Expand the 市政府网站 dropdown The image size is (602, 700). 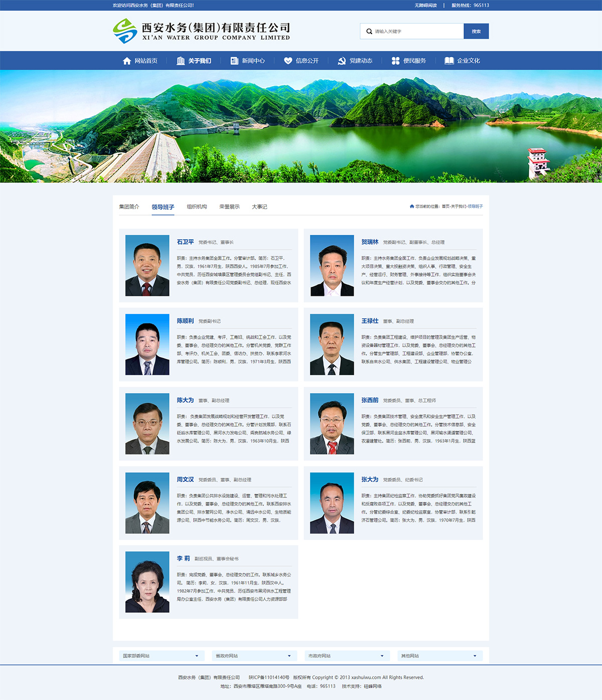click(347, 656)
